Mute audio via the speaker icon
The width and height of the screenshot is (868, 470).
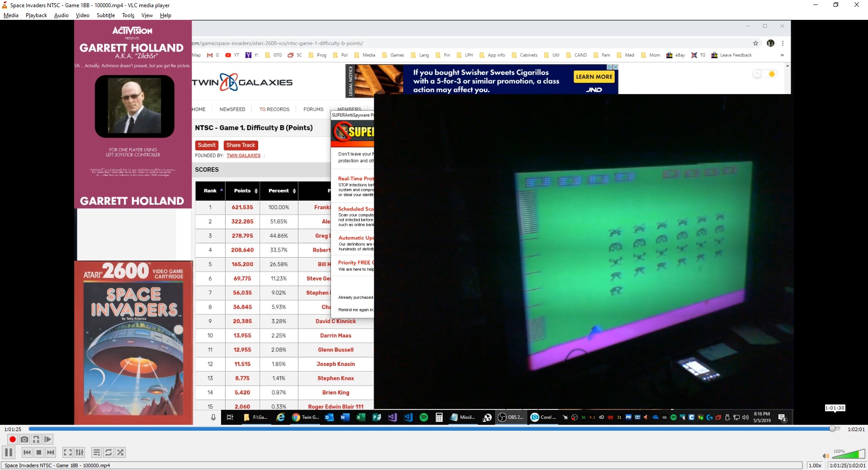[826, 456]
